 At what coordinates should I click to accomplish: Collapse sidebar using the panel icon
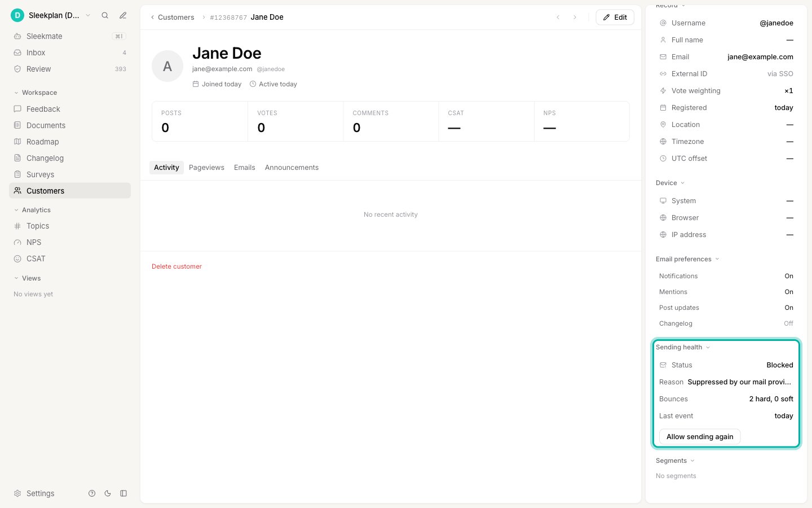point(123,493)
